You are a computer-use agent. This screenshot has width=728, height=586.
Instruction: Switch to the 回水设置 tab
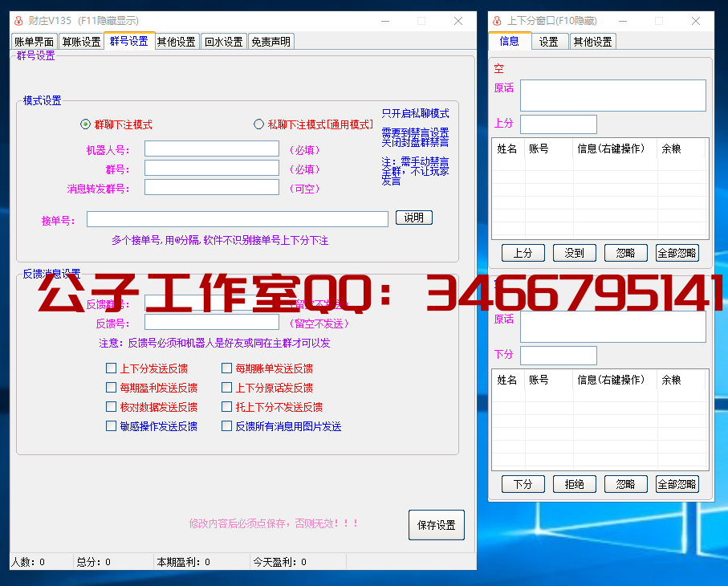[x=224, y=42]
